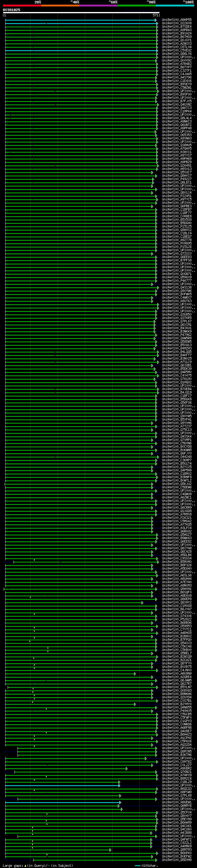The height and width of the screenshot is (868, 197).
Task: Click hit label UniRef100_A8U9N9
Action: coord(177,673)
